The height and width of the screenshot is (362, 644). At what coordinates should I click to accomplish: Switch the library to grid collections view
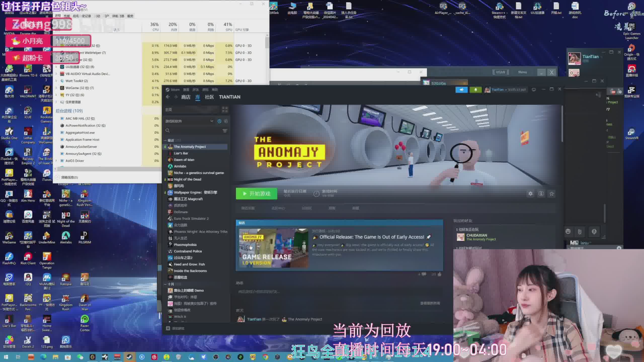[x=225, y=110]
